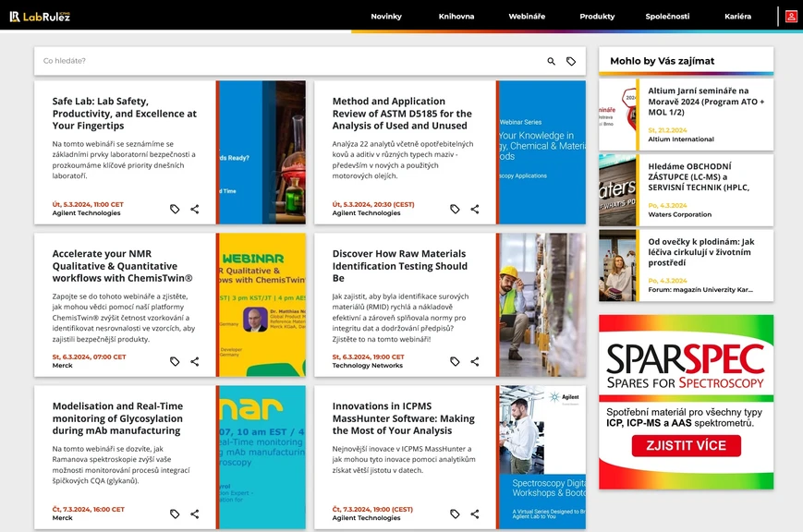This screenshot has width=803, height=532.
Task: Click tag icon on Glycosylation card
Action: pyautogui.click(x=175, y=514)
